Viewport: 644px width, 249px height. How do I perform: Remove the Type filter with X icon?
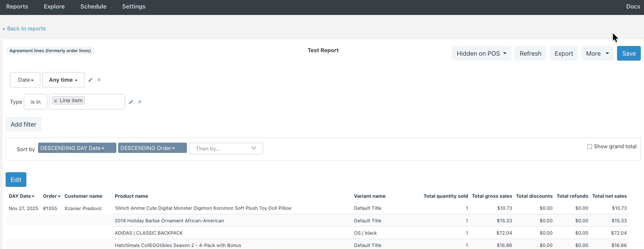point(140,102)
